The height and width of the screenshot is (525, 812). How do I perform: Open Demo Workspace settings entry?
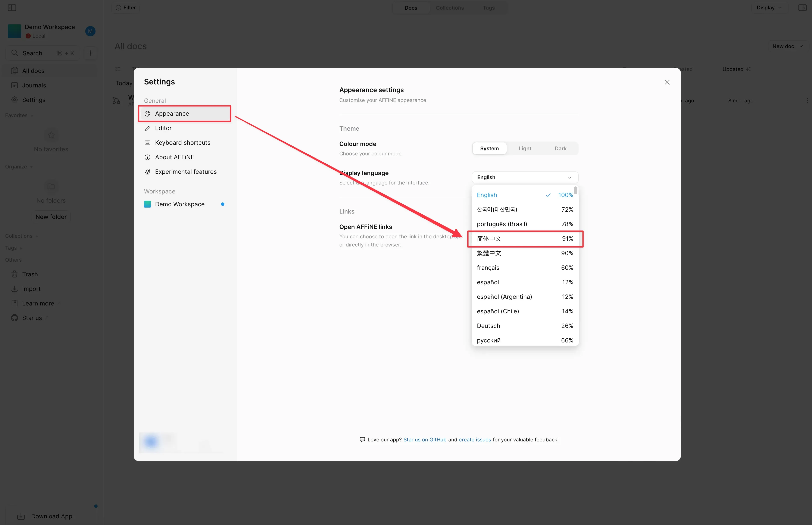185,204
